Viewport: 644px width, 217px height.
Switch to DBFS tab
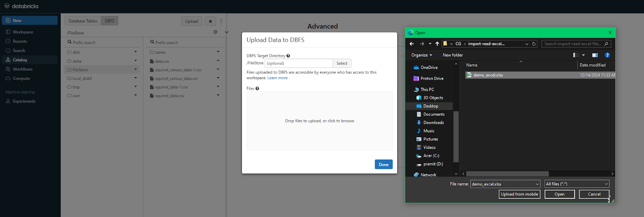[109, 21]
